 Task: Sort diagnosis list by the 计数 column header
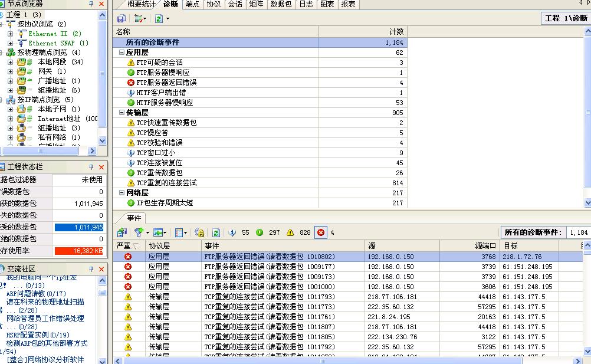[x=363, y=32]
